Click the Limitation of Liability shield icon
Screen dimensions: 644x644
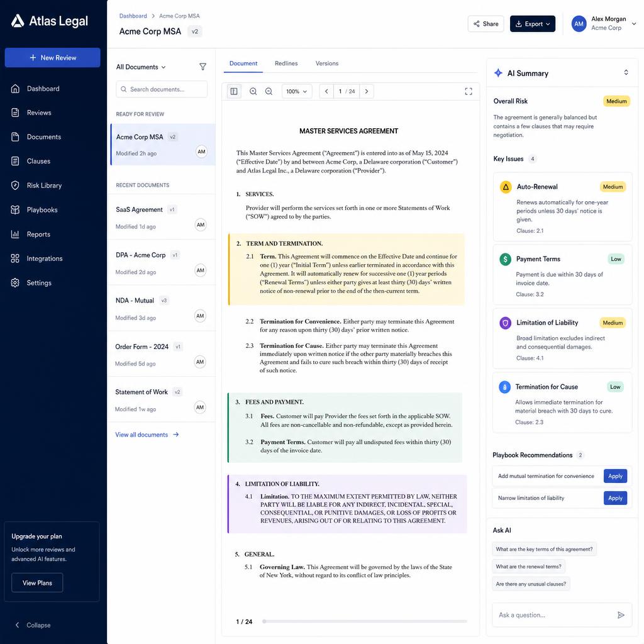tap(505, 323)
